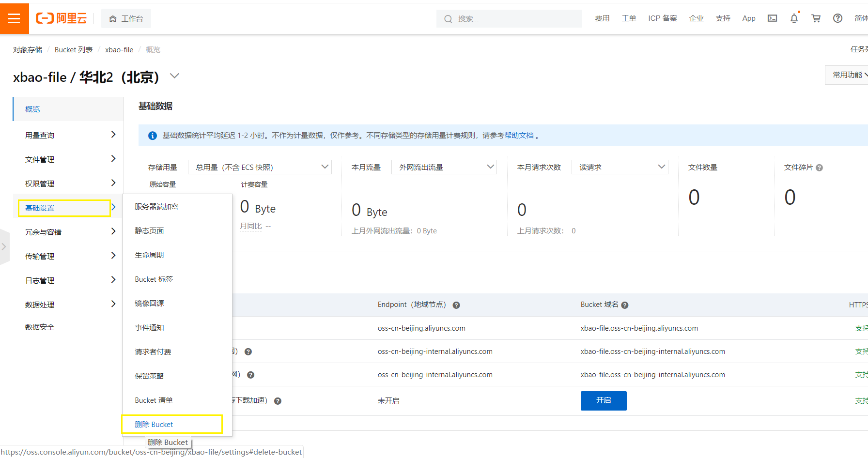Screen dimensions: 868x458
Task: Open the Cloud Shell terminal icon
Action: 773,18
